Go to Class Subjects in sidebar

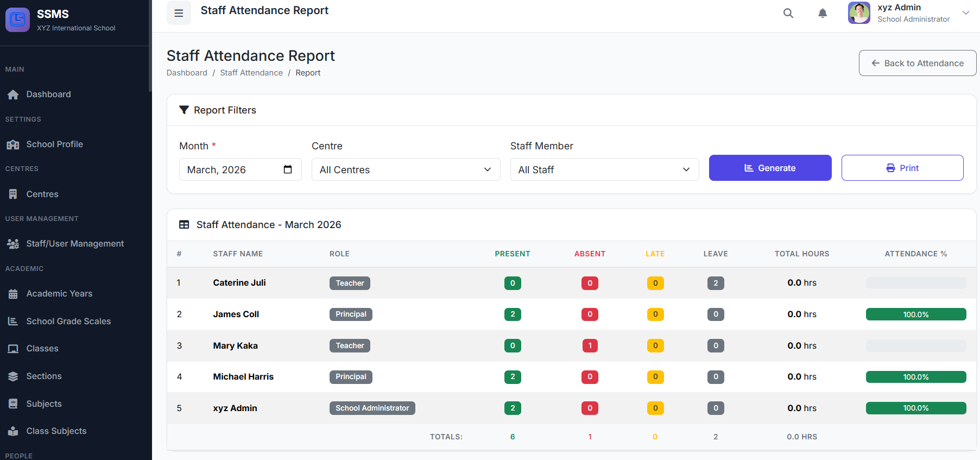[x=56, y=431]
